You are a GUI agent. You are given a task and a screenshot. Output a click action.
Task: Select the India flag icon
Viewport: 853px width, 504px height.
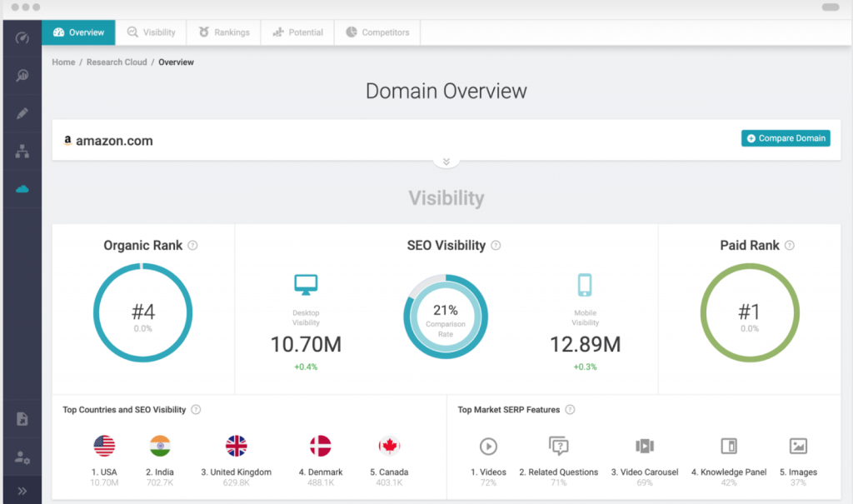(160, 447)
